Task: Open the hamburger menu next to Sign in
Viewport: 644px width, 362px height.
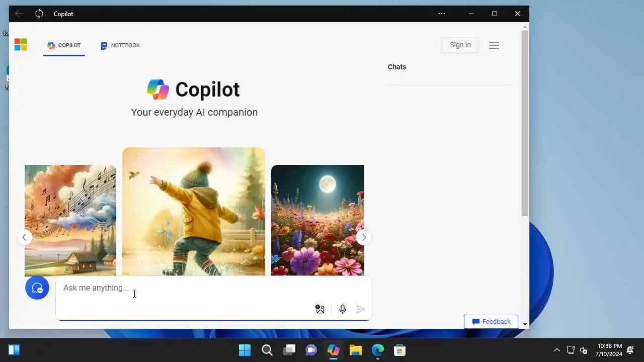Action: coord(494,45)
